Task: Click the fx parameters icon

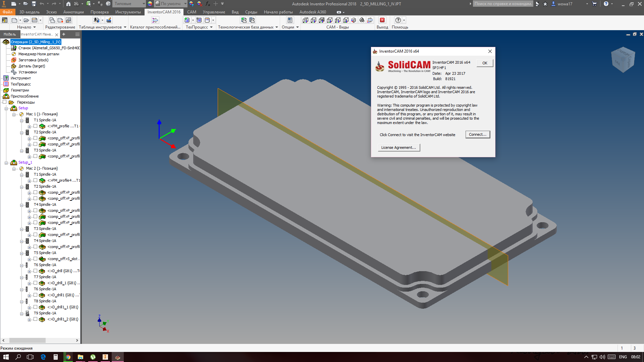Action: click(x=208, y=4)
